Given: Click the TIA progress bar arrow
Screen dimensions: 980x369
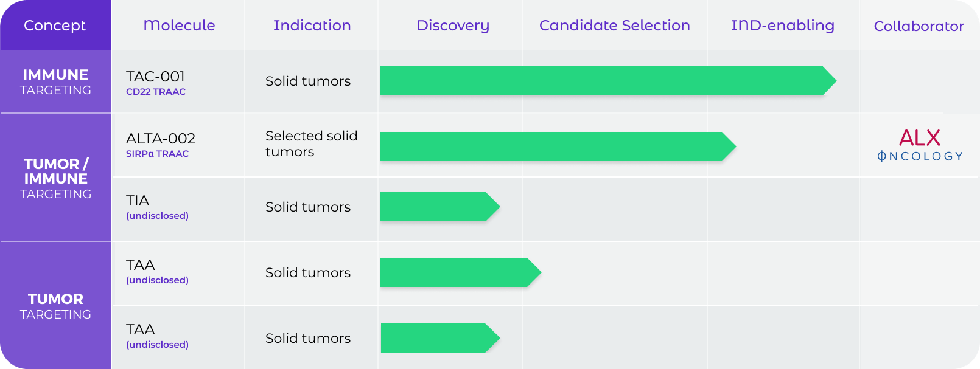Looking at the screenshot, I should 439,207.
